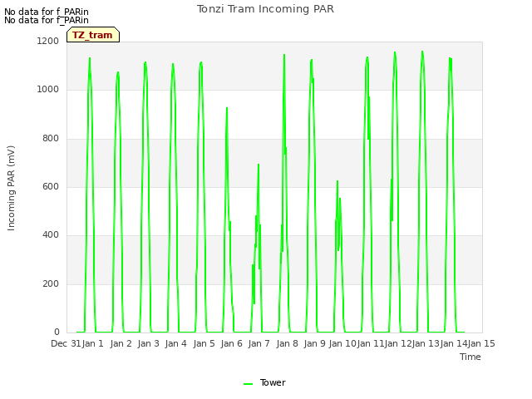
Task: Click the Jan 15 x-axis tick label
Action: tap(481, 343)
